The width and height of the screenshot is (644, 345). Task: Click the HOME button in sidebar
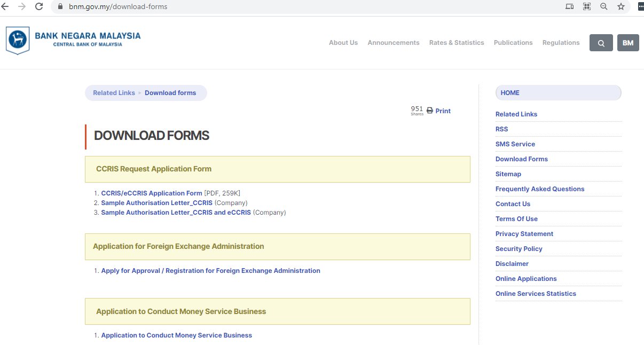point(557,93)
